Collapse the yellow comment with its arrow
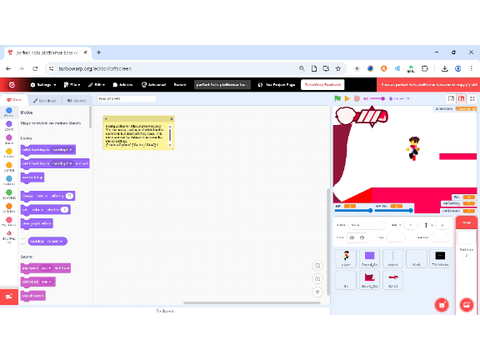Image resolution: width=480 pixels, height=360 pixels. (106, 119)
